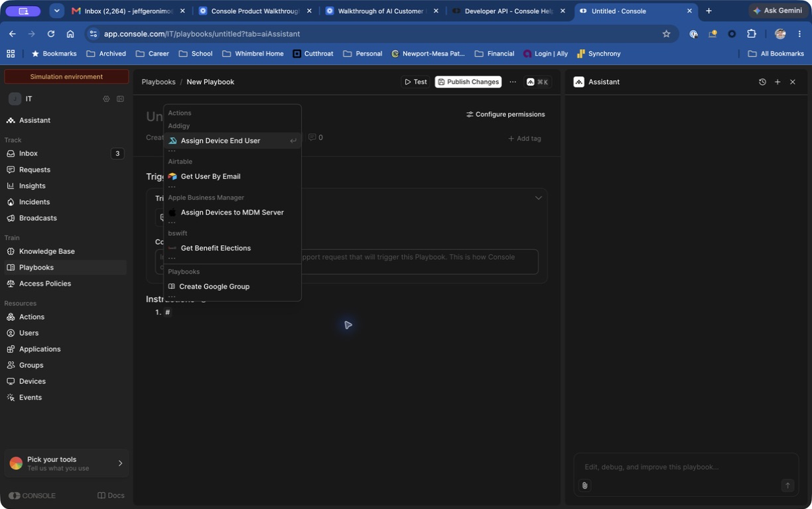Open Devices page
The width and height of the screenshot is (812, 509).
pos(65,381)
